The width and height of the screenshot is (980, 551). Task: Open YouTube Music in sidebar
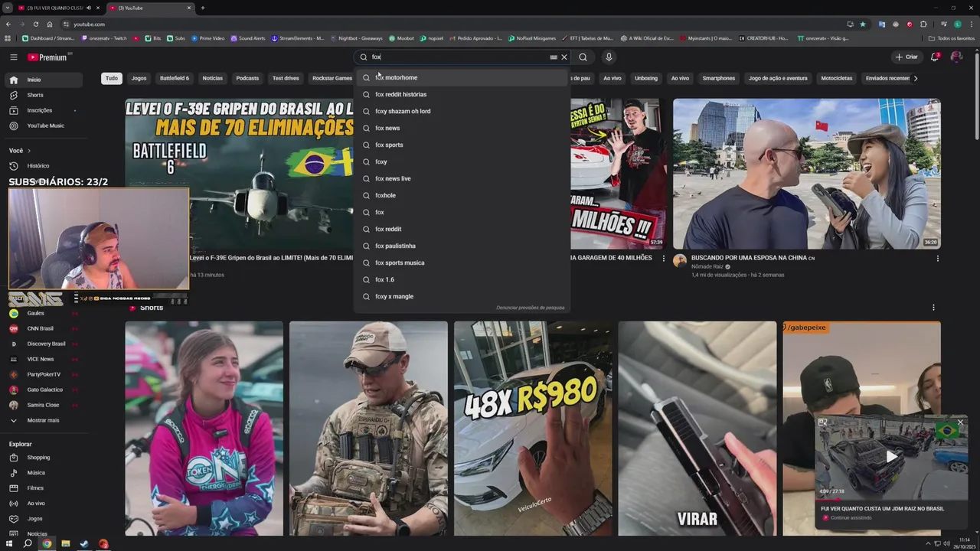[x=43, y=126]
